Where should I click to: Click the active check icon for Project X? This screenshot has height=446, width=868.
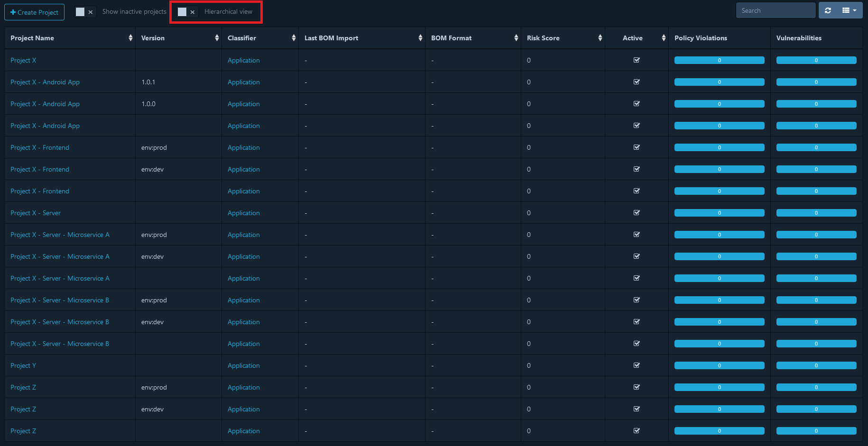pyautogui.click(x=637, y=60)
